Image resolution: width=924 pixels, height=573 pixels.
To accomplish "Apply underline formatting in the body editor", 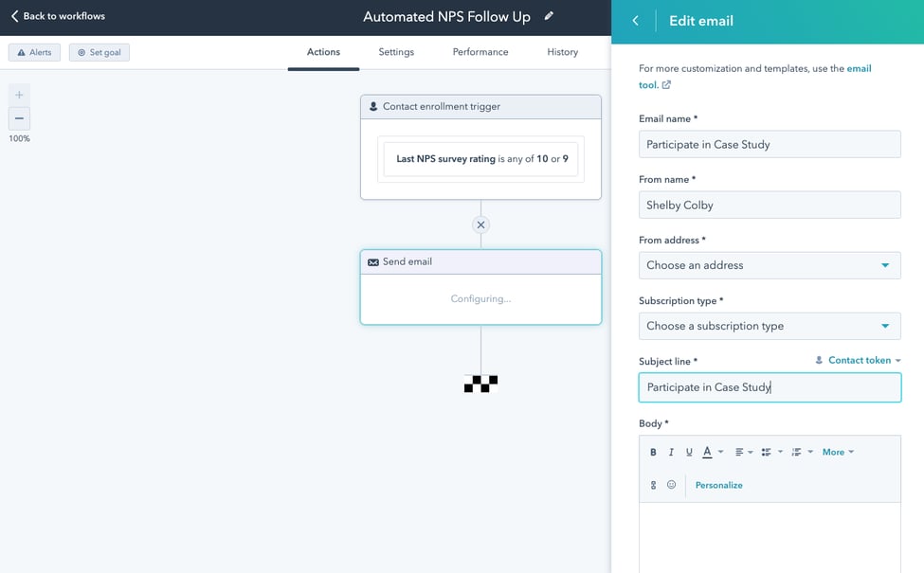I will pyautogui.click(x=688, y=452).
